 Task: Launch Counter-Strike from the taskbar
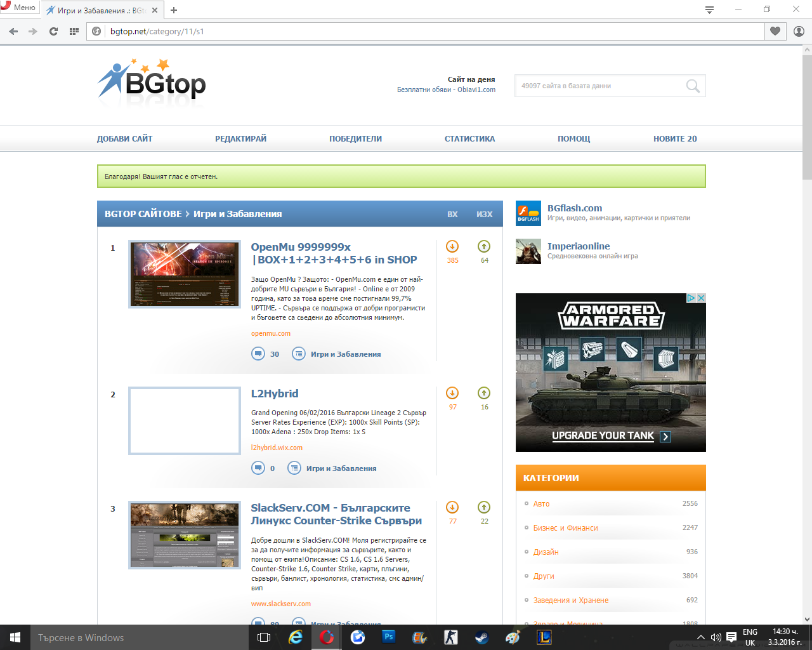coord(451,637)
